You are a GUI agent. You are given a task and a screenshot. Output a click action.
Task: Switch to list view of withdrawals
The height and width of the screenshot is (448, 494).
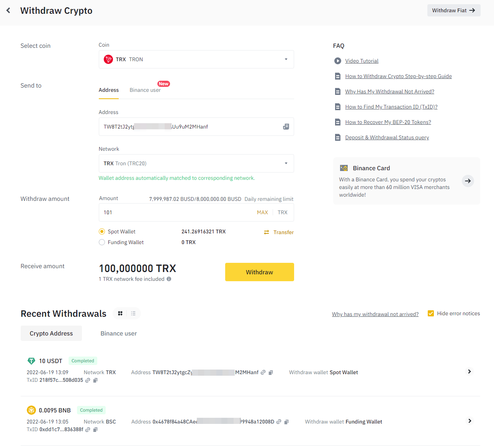[133, 313]
